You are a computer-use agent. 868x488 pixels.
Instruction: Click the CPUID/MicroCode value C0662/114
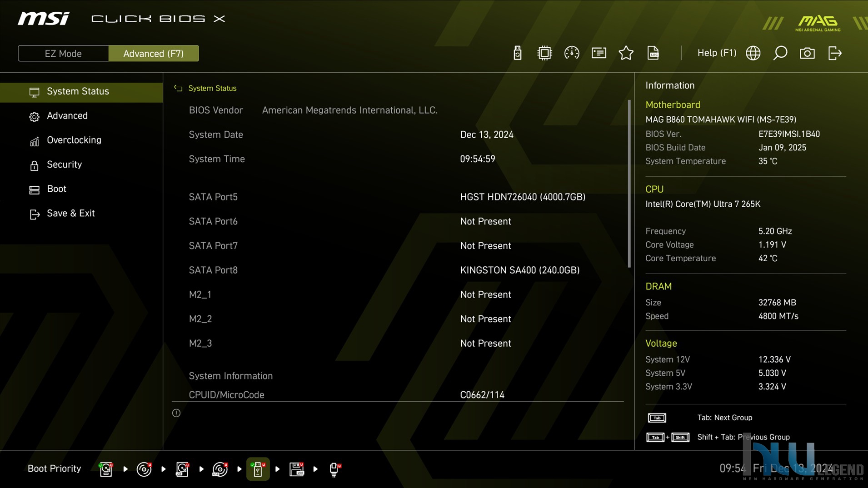(482, 395)
